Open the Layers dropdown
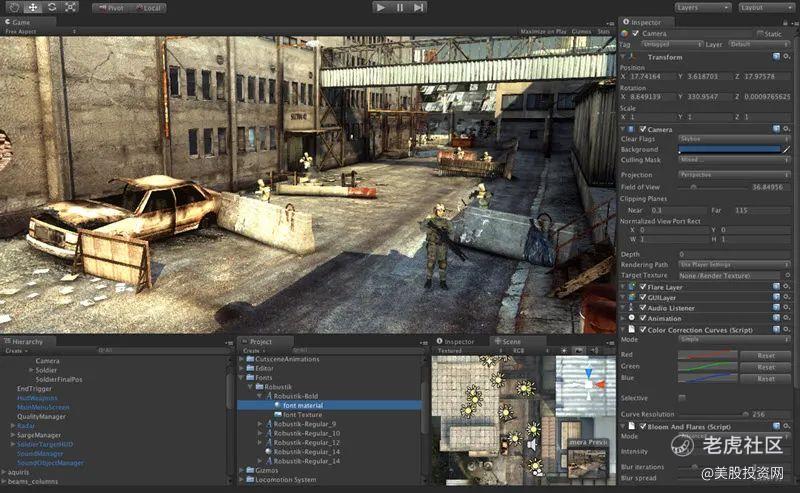This screenshot has height=493, width=800. (x=704, y=8)
